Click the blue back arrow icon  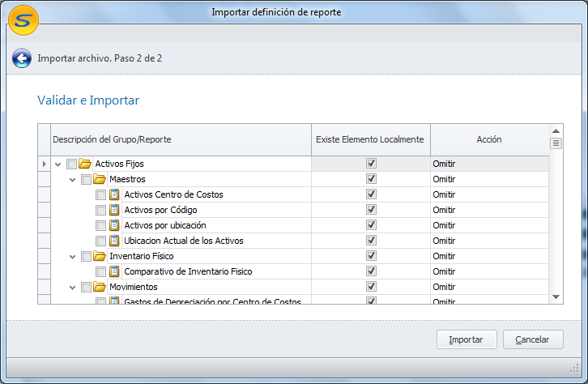[22, 58]
